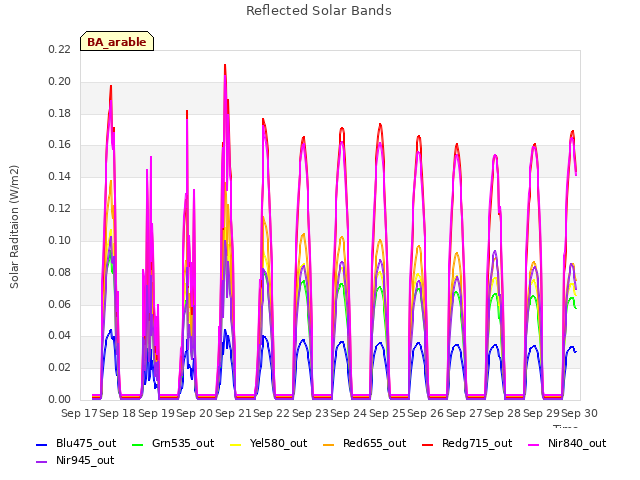The height and width of the screenshot is (480, 640).
Task: Click the 0.04 y-axis tick label
Action: click(x=60, y=336)
